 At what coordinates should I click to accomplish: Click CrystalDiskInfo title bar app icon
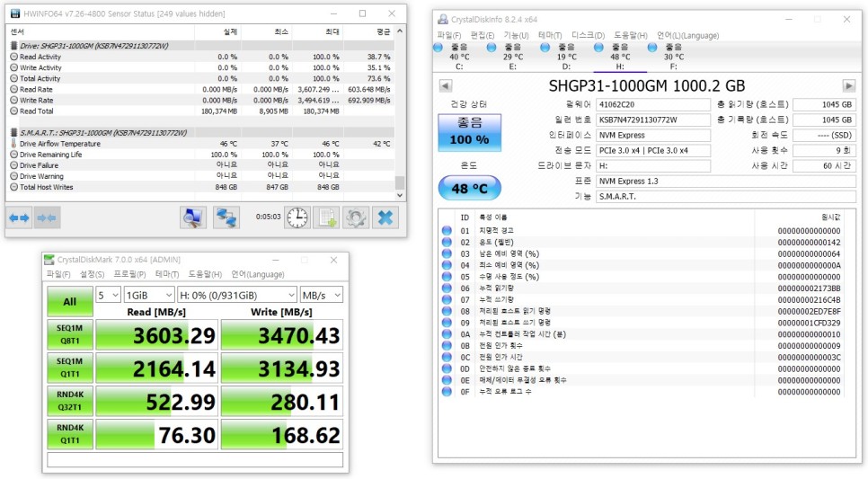click(x=443, y=20)
